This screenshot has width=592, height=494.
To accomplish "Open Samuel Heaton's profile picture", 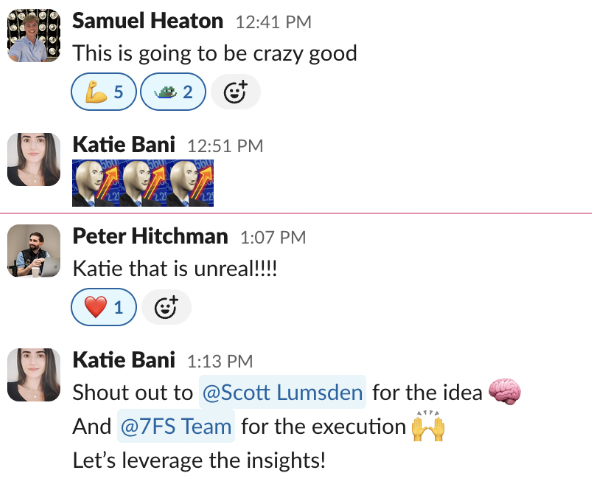I will coord(34,36).
